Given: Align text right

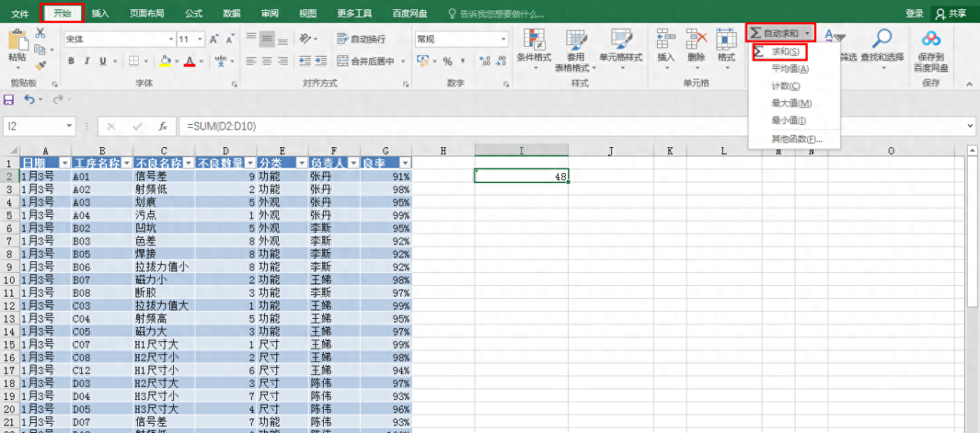Looking at the screenshot, I should 283,61.
